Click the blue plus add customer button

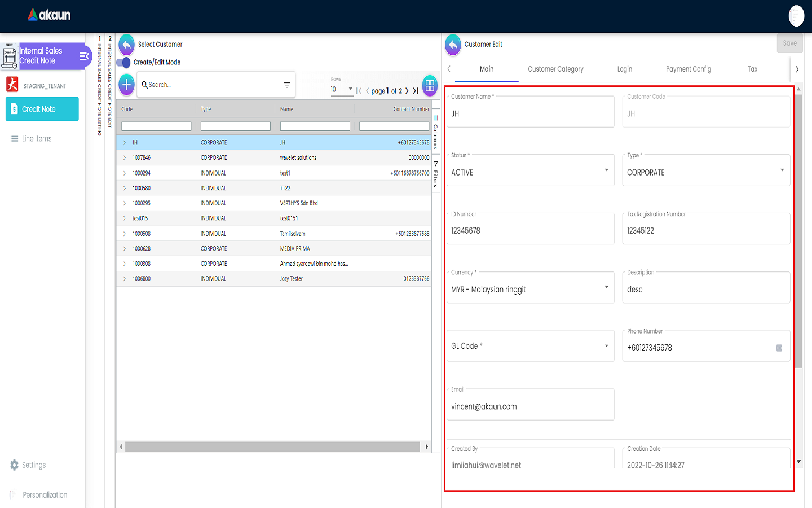point(126,85)
